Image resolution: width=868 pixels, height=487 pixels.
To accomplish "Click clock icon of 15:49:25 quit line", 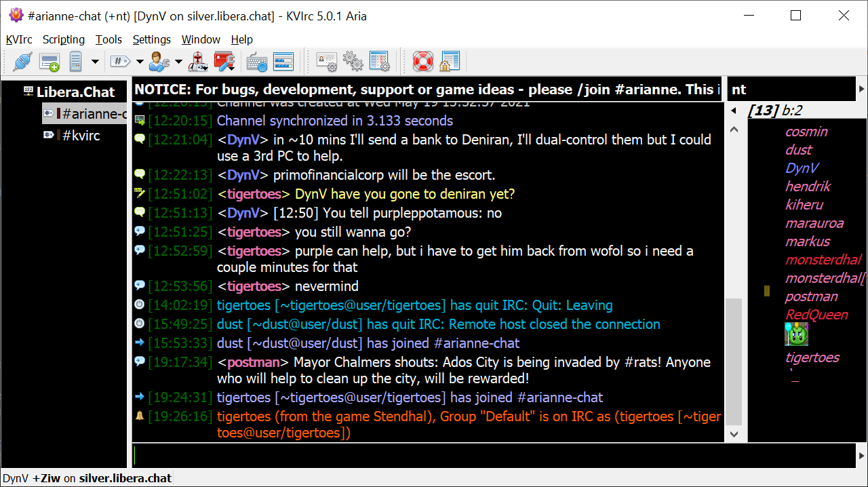I will 140,324.
